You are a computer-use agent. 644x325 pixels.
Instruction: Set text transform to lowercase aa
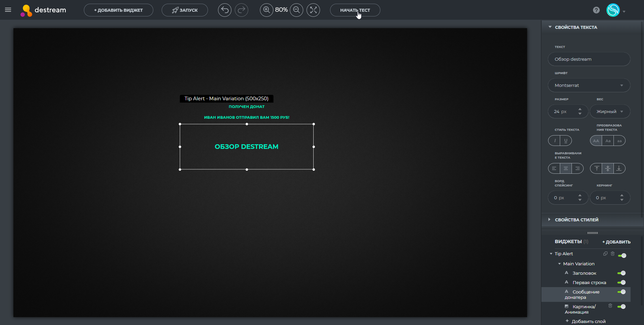(x=620, y=141)
